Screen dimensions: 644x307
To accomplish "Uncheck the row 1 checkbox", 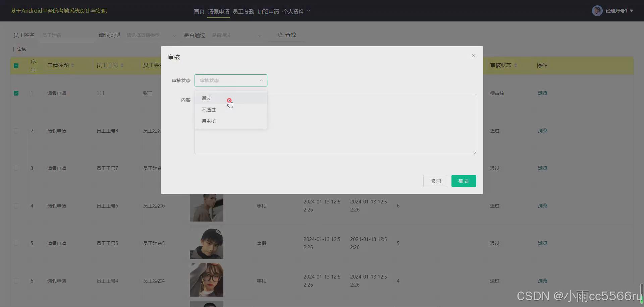I will pos(16,93).
